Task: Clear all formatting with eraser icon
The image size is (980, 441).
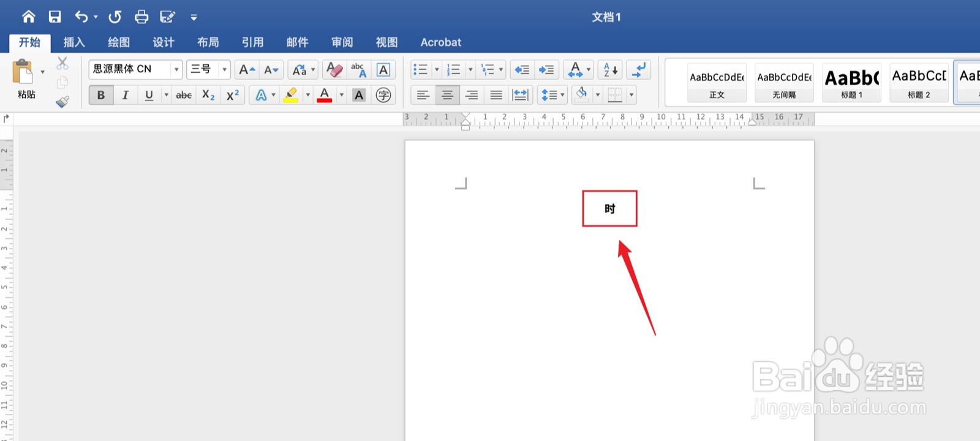Action: [x=334, y=69]
